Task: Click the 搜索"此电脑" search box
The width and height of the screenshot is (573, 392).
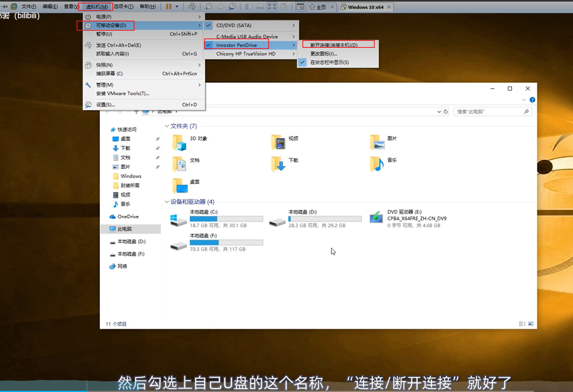Action: click(x=493, y=112)
